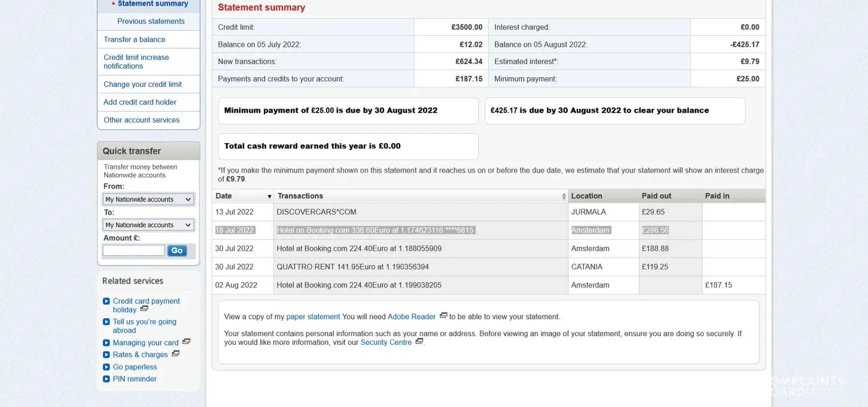Sort transactions using the Date column arrow

click(269, 197)
